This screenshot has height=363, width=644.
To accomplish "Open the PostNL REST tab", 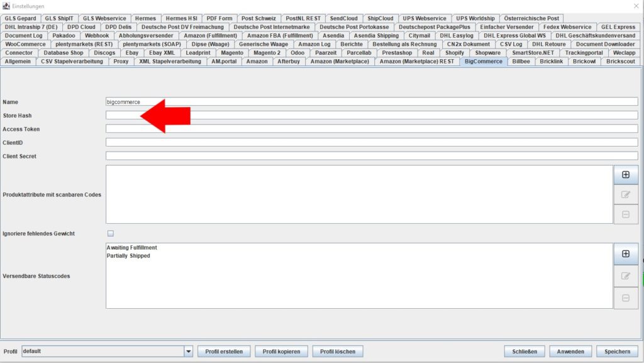I will pos(303,18).
